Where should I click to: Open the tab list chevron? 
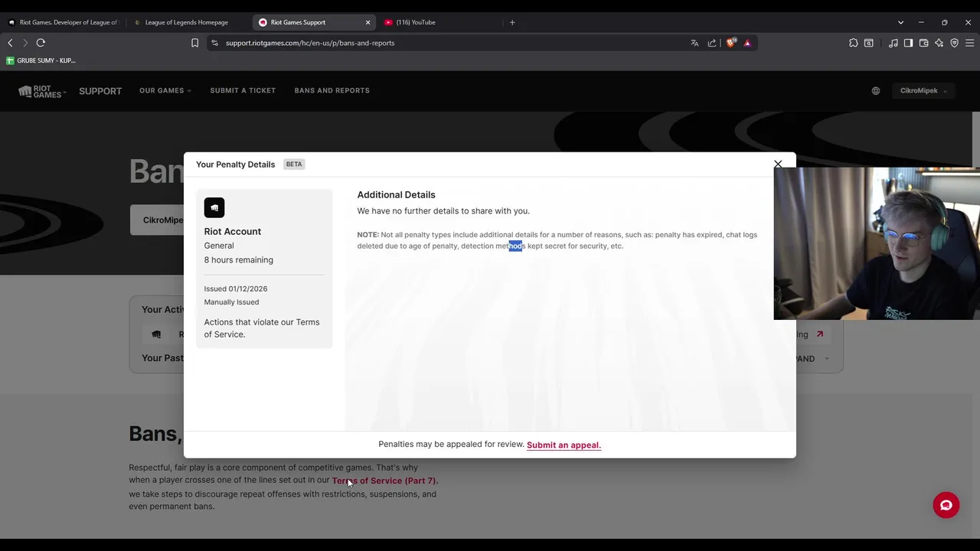(x=900, y=22)
